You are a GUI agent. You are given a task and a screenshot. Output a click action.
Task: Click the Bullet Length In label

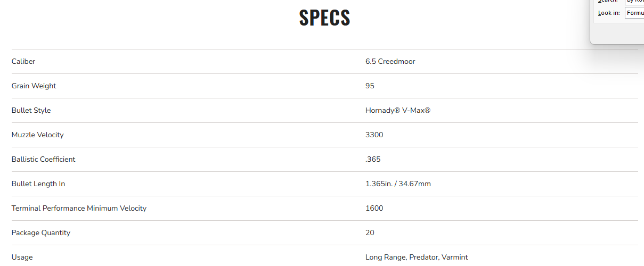(38, 184)
